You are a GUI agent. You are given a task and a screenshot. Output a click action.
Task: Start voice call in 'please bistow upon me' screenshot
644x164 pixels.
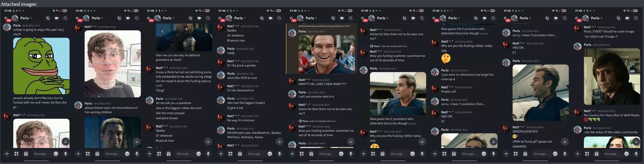(x=119, y=18)
